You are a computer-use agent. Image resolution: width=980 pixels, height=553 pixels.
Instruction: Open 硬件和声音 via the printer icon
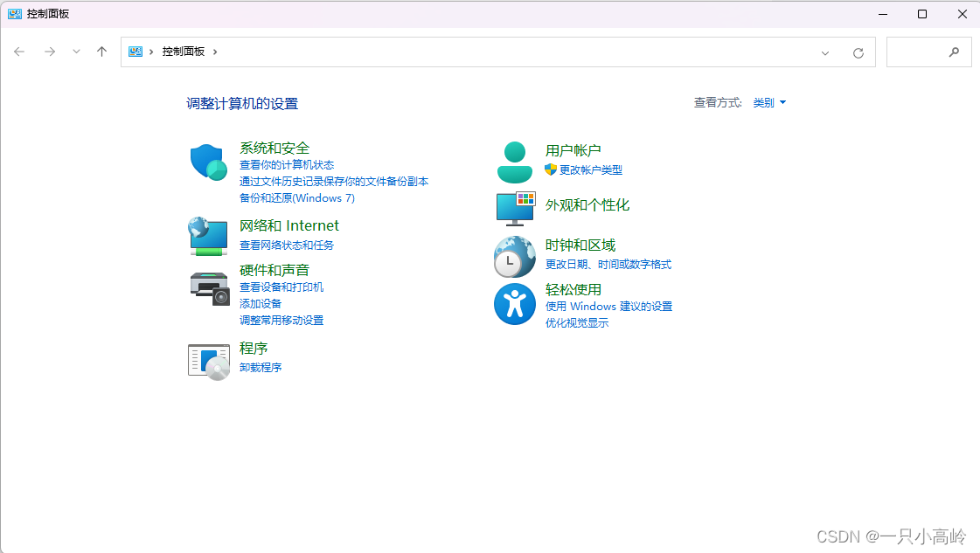point(207,290)
